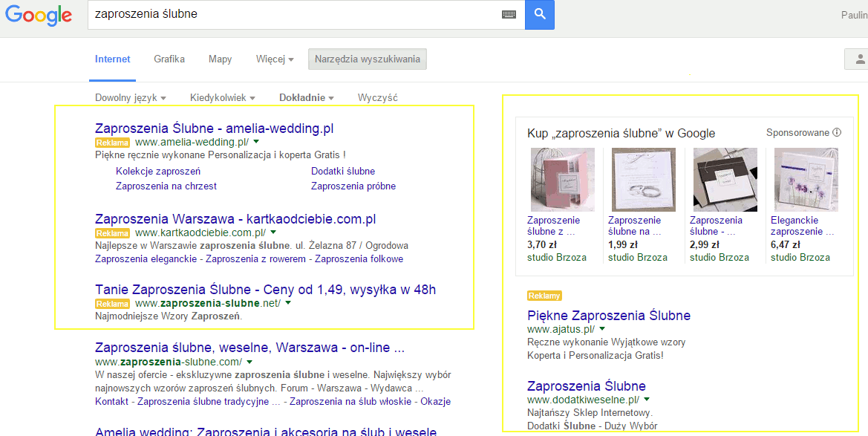The image size is (868, 436).
Task: Click the 2,99 zł price text
Action: pyautogui.click(x=704, y=245)
